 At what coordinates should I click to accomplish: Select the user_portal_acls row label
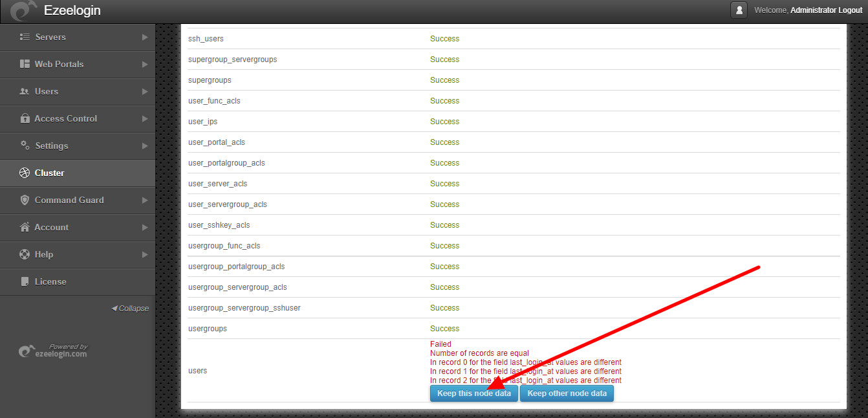point(217,142)
